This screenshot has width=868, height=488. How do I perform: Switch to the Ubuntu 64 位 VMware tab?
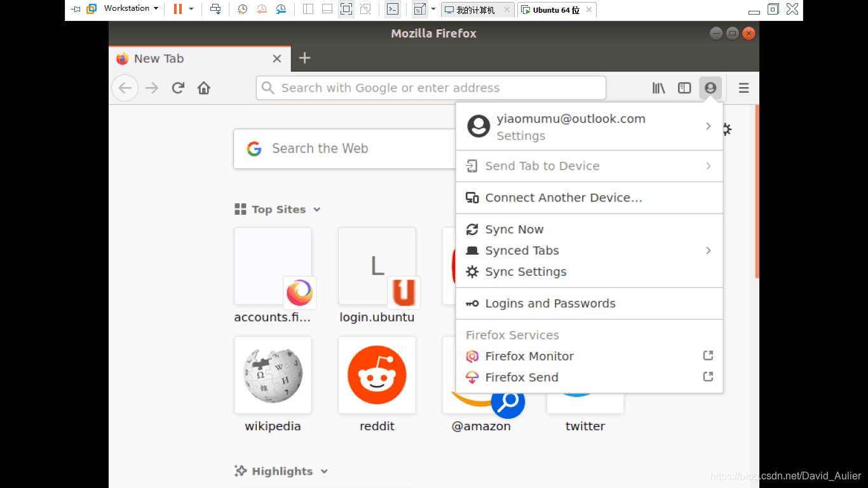coord(557,10)
